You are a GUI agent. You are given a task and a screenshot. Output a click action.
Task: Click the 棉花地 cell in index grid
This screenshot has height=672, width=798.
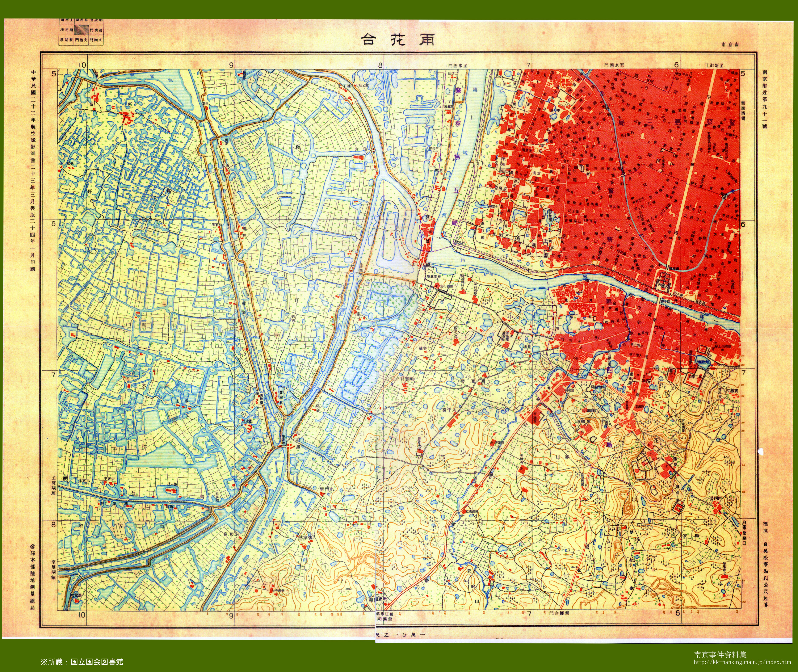point(66,30)
